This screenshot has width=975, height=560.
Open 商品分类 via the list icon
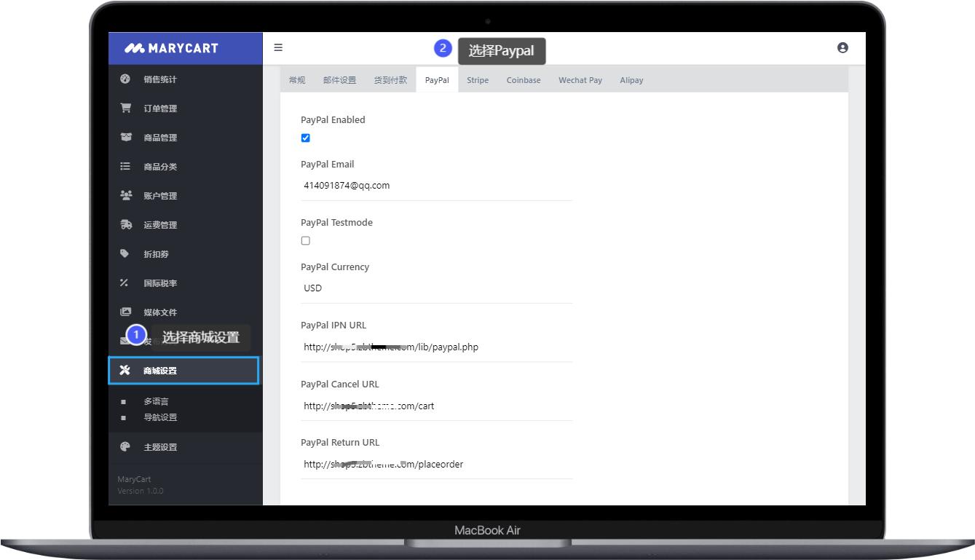[x=125, y=167]
